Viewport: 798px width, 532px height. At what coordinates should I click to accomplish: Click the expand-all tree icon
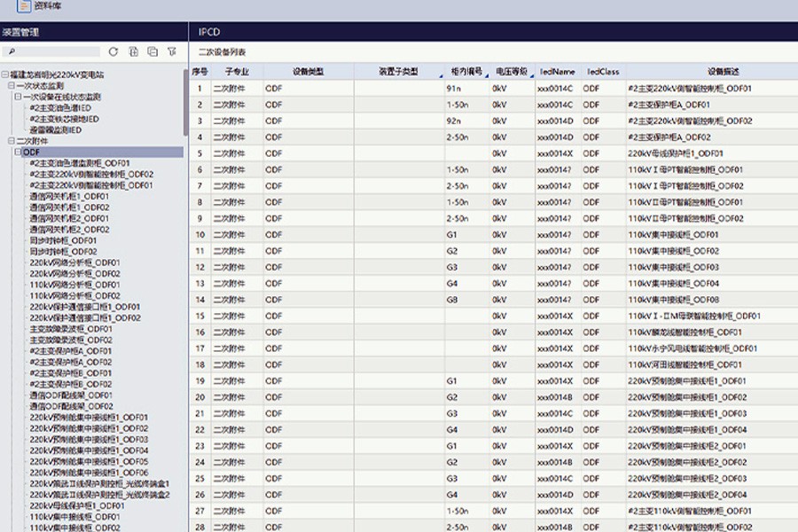pyautogui.click(x=133, y=52)
